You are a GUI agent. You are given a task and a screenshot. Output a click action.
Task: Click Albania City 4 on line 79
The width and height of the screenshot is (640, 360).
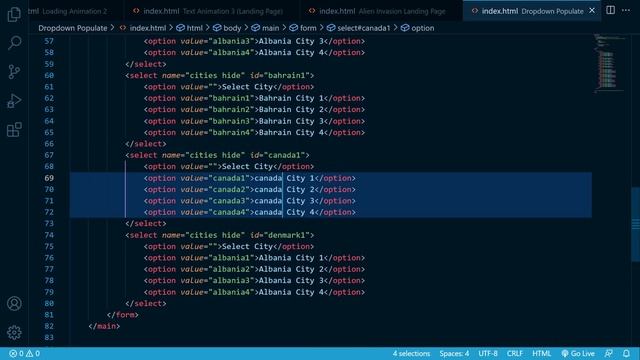291,292
